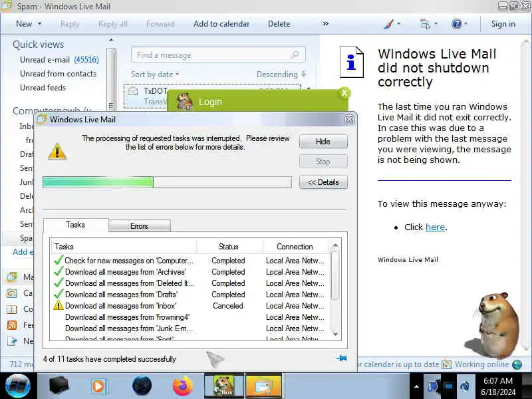The image size is (532, 399).
Task: Close the green Login popup
Action: coord(344,93)
